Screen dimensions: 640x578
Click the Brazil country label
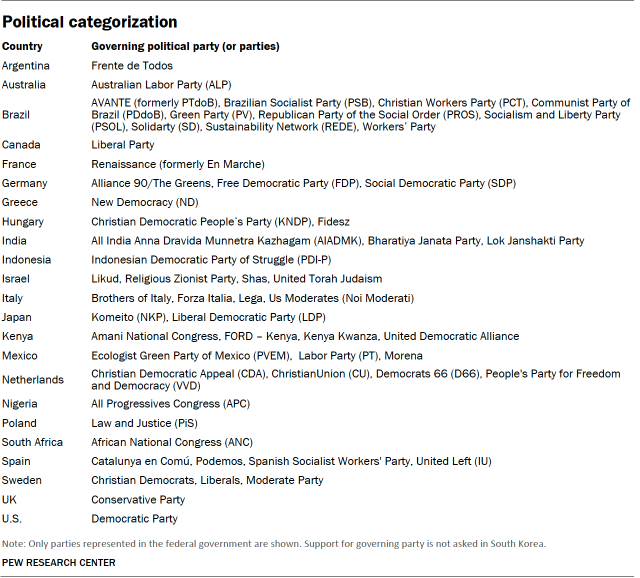[18, 115]
